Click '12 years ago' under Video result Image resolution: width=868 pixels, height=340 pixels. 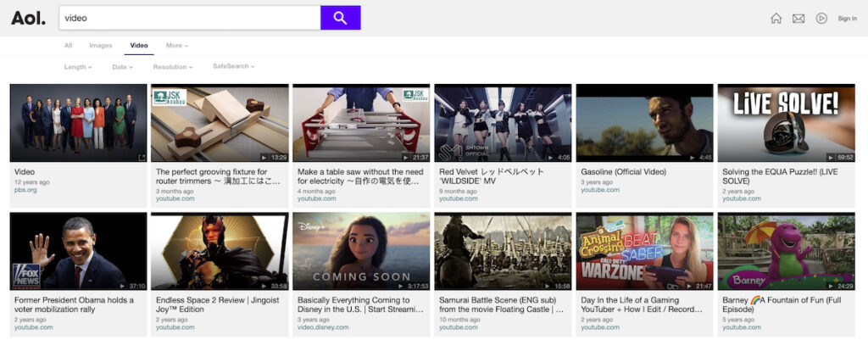pyautogui.click(x=32, y=182)
